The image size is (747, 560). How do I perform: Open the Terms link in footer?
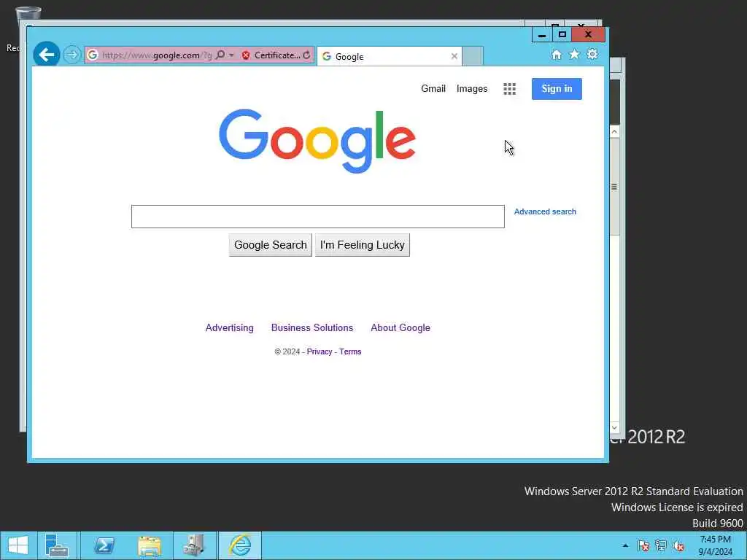(350, 351)
